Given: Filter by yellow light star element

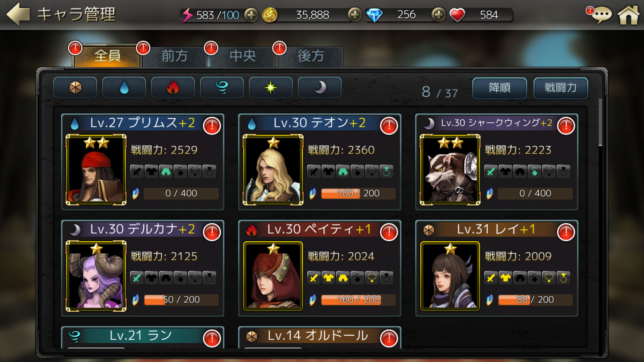Looking at the screenshot, I should click(x=271, y=87).
